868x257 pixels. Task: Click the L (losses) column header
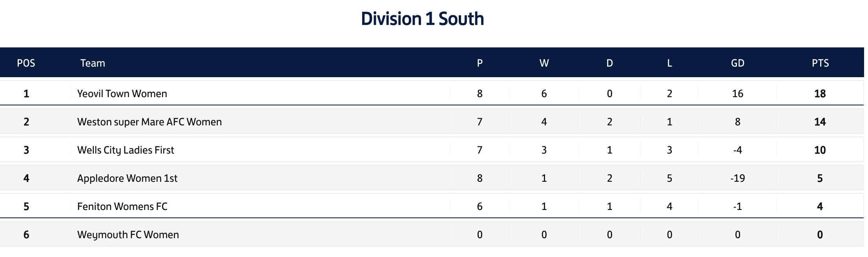(x=669, y=63)
